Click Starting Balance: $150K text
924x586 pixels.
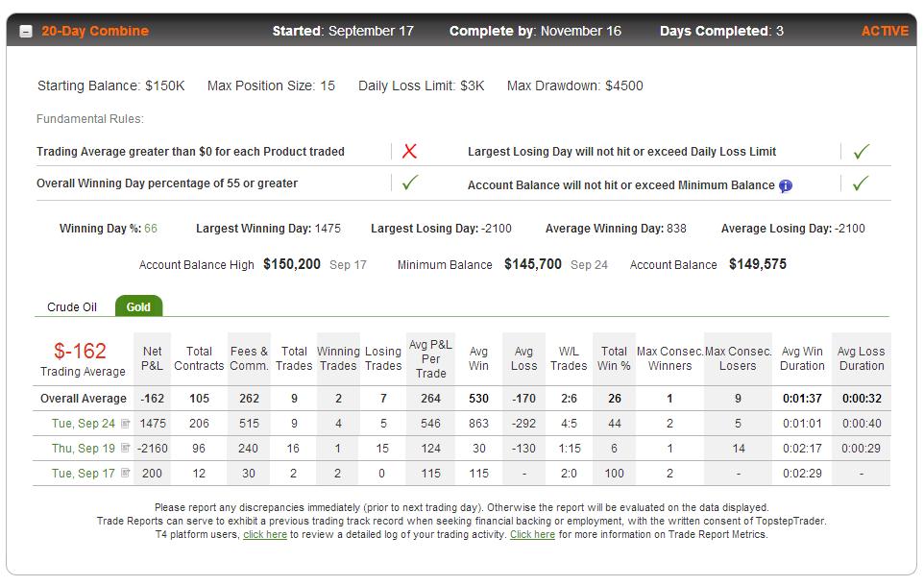[x=111, y=85]
